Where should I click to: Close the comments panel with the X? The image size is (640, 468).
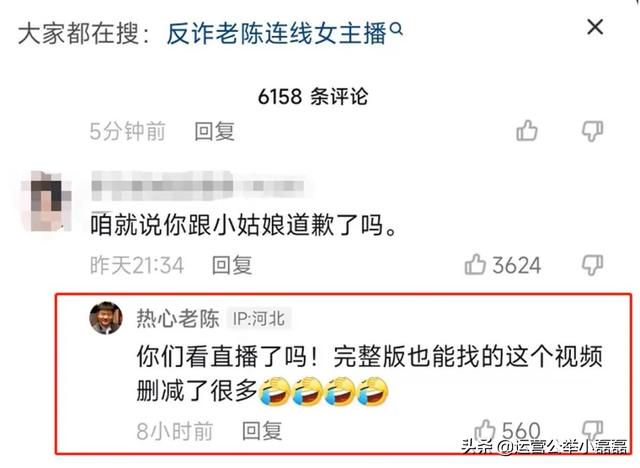(x=595, y=27)
